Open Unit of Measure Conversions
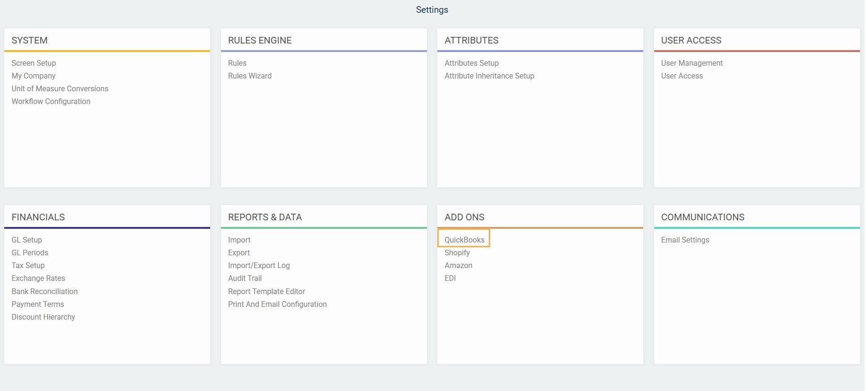 coord(60,88)
